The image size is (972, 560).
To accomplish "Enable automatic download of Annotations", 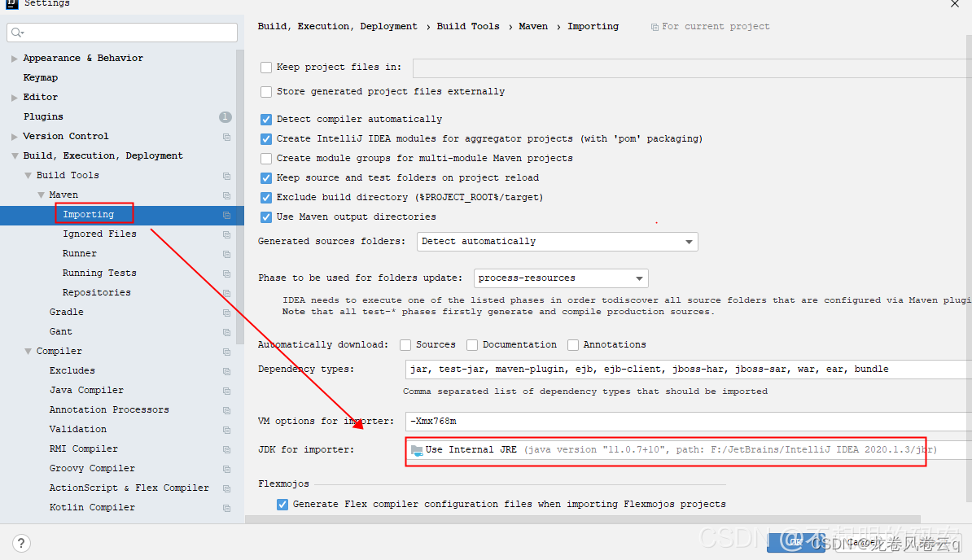I will (573, 345).
